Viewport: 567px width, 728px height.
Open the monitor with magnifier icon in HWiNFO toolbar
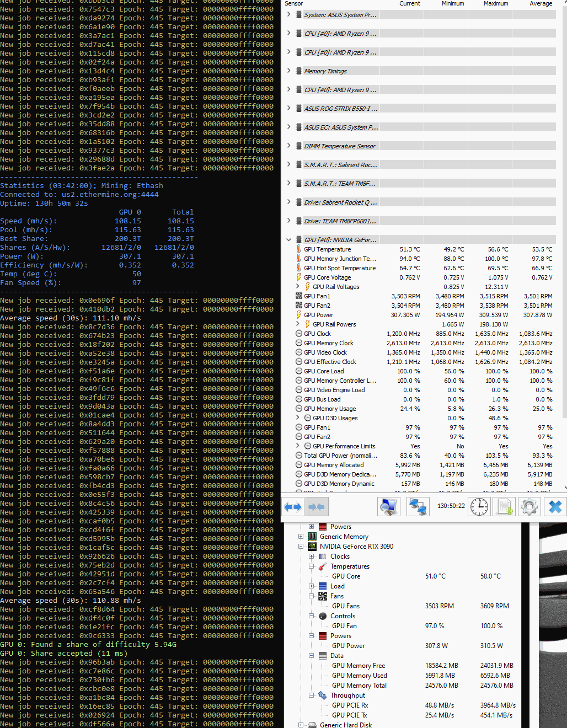(x=389, y=507)
